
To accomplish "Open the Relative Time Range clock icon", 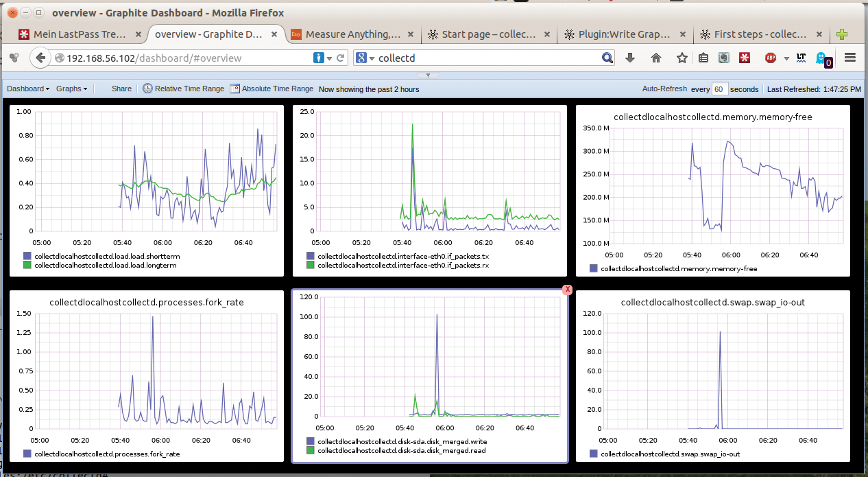I will pyautogui.click(x=148, y=89).
